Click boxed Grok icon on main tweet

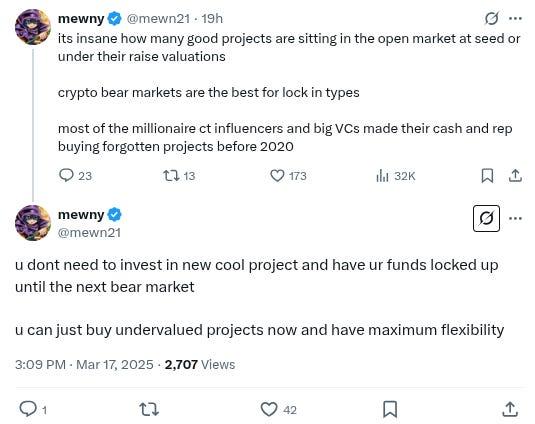tap(486, 218)
